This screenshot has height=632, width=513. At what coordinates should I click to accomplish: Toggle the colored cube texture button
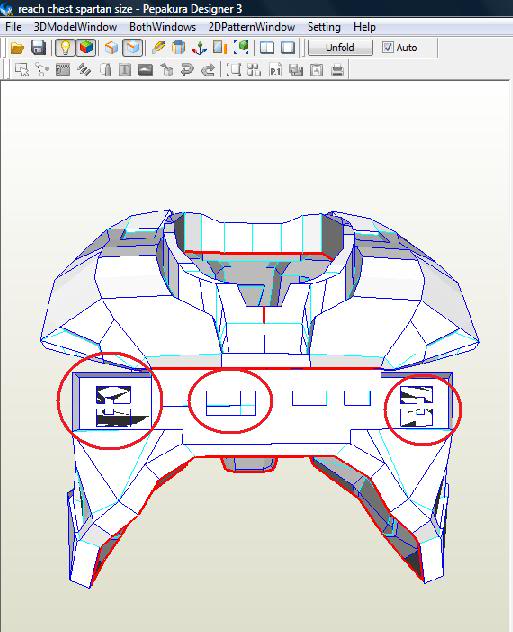86,48
